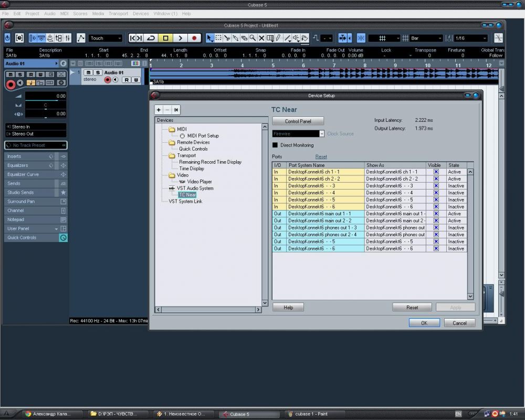Open the Project menu

(x=32, y=14)
